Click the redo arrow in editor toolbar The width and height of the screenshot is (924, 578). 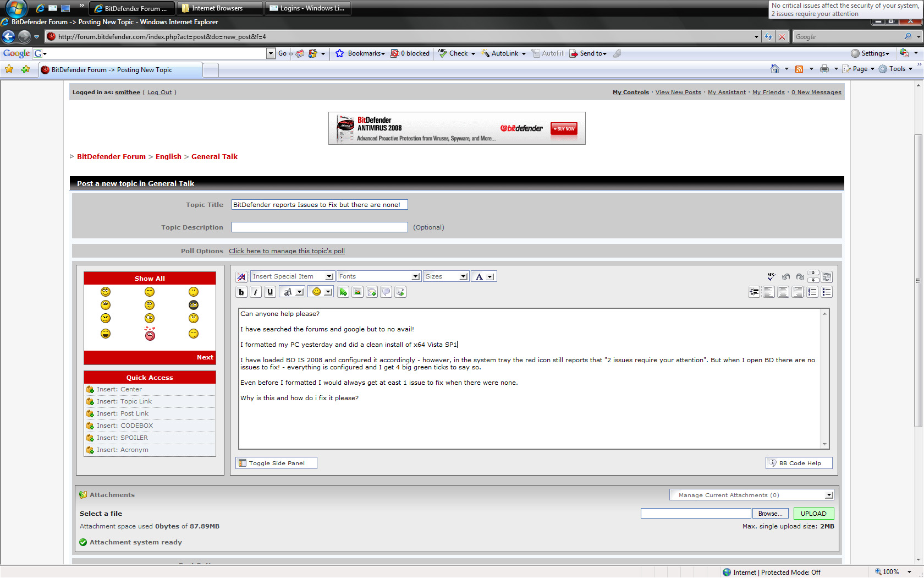click(800, 277)
